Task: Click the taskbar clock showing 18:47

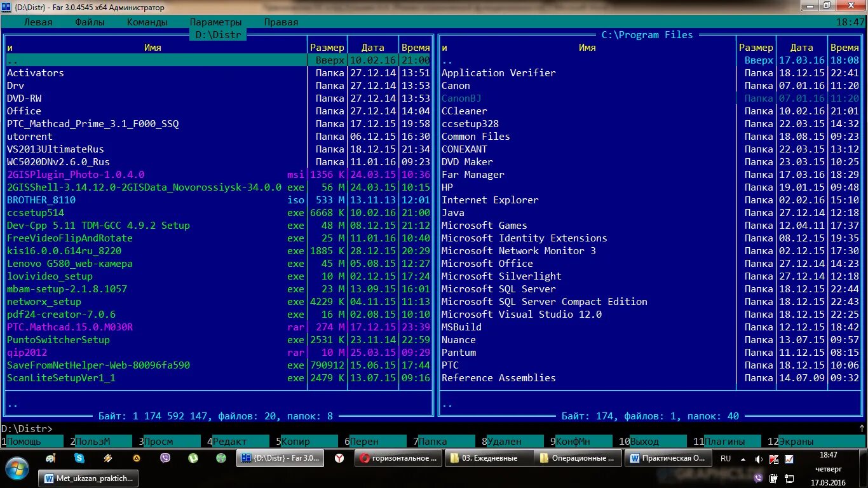Action: pos(828,455)
